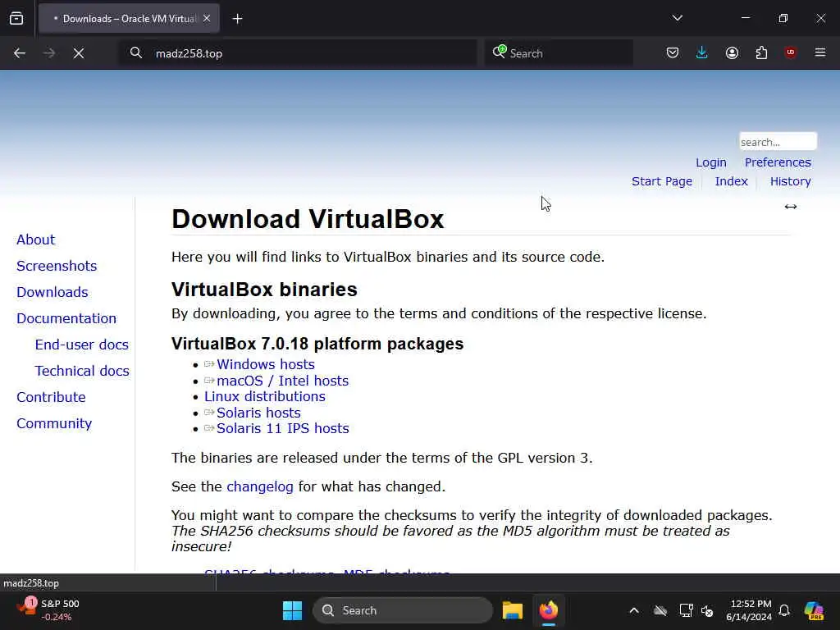Launch Copilot preview icon in taskbar
Screen dimensions: 840x630
coord(814,610)
